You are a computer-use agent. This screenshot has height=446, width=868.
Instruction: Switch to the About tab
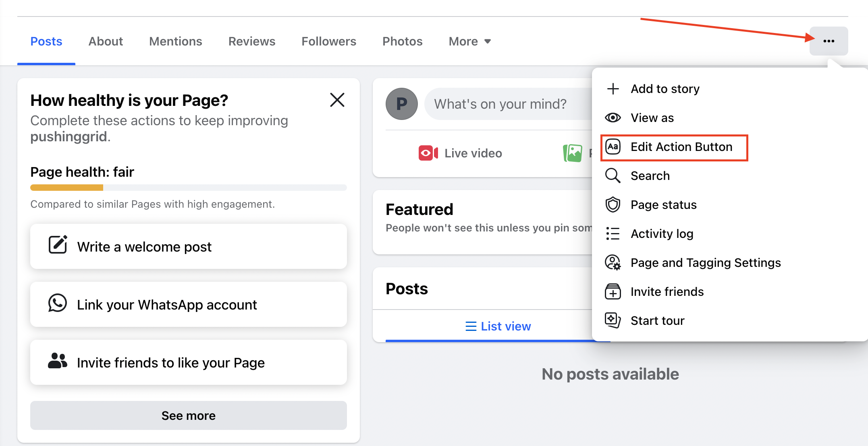click(x=106, y=41)
